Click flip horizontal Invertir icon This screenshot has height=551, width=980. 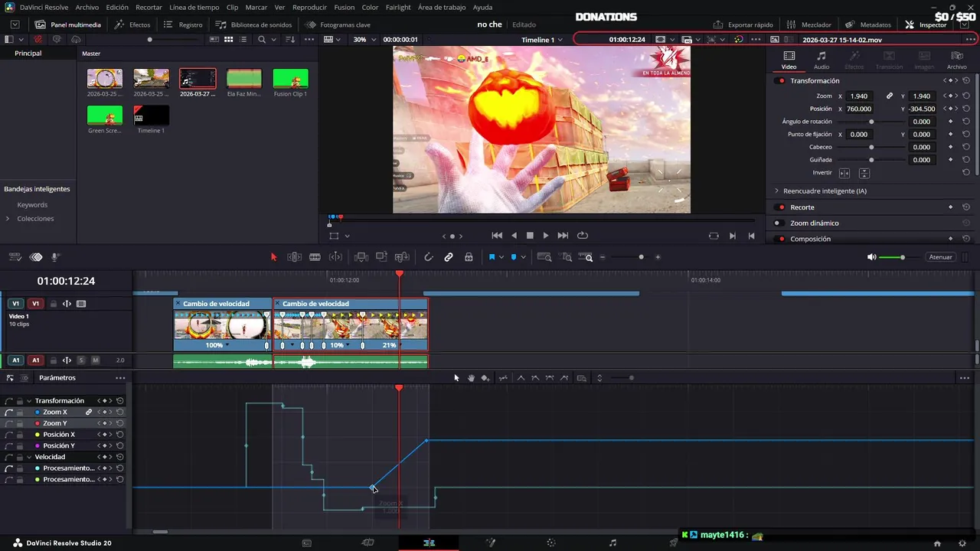click(844, 173)
